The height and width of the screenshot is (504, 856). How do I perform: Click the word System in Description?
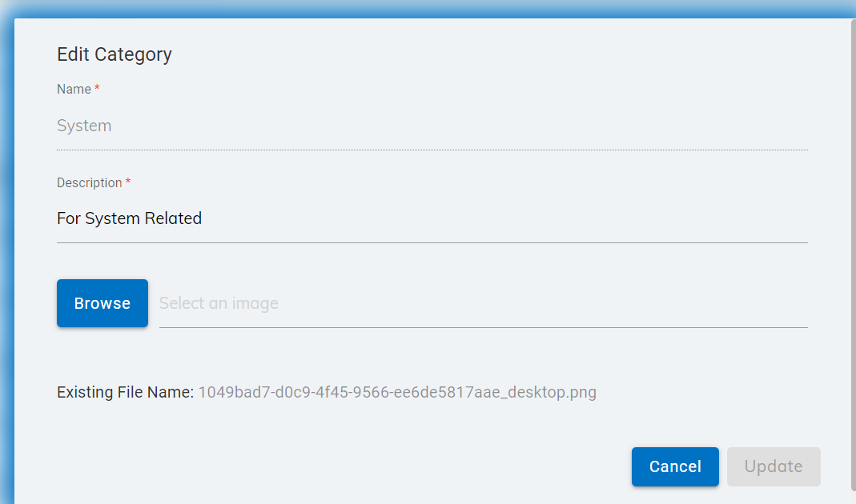coord(112,218)
